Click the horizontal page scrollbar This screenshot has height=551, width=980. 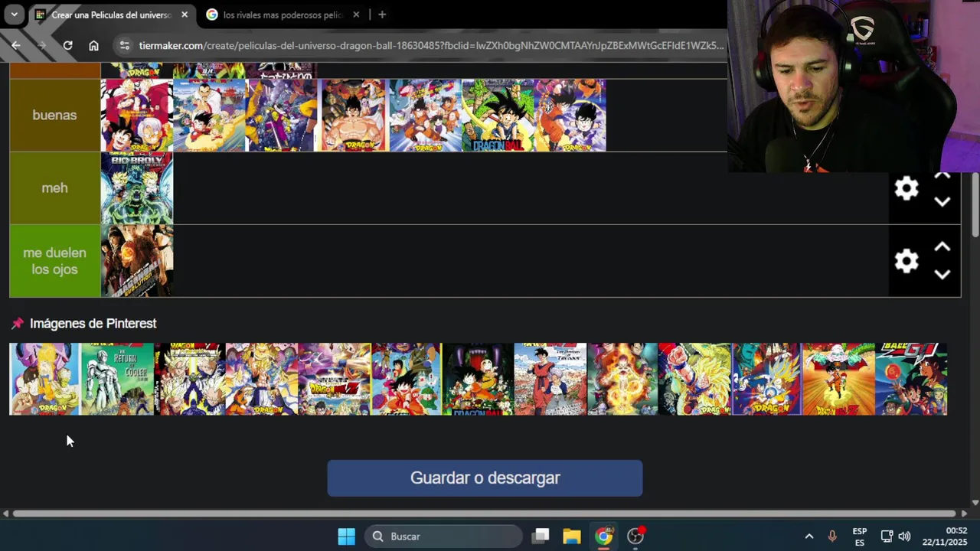[x=484, y=514]
